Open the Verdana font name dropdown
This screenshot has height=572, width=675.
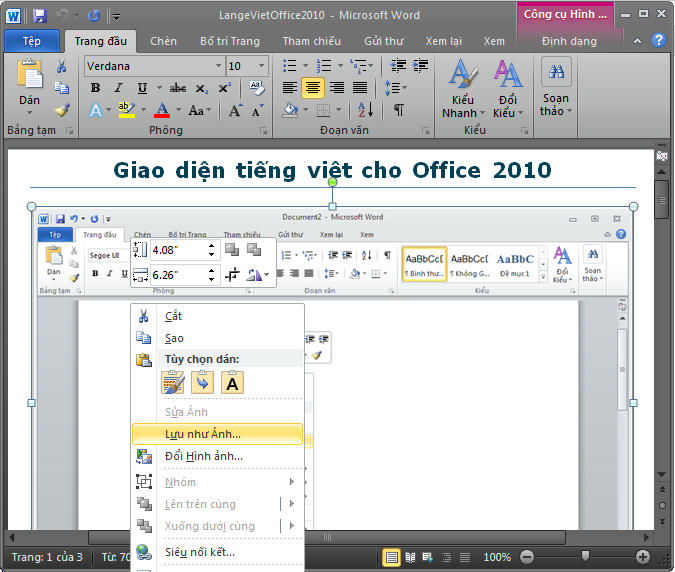218,66
